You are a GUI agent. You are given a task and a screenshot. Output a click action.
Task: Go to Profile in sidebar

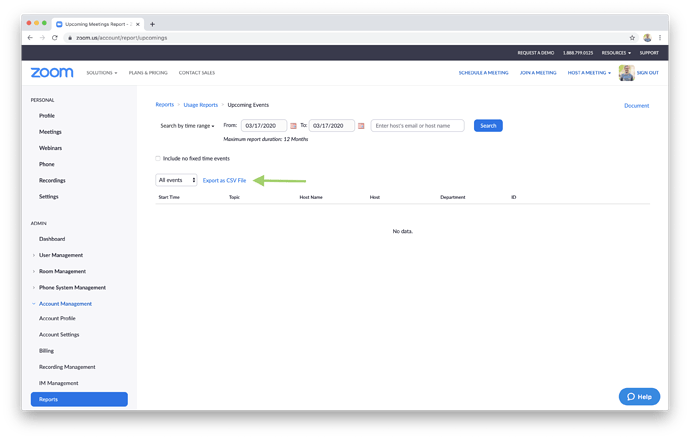(x=47, y=116)
